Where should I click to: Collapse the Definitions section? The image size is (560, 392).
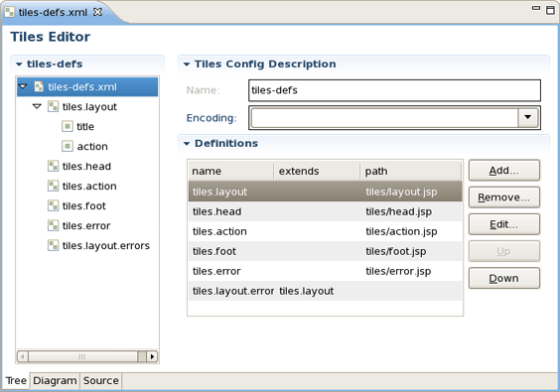pyautogui.click(x=187, y=144)
